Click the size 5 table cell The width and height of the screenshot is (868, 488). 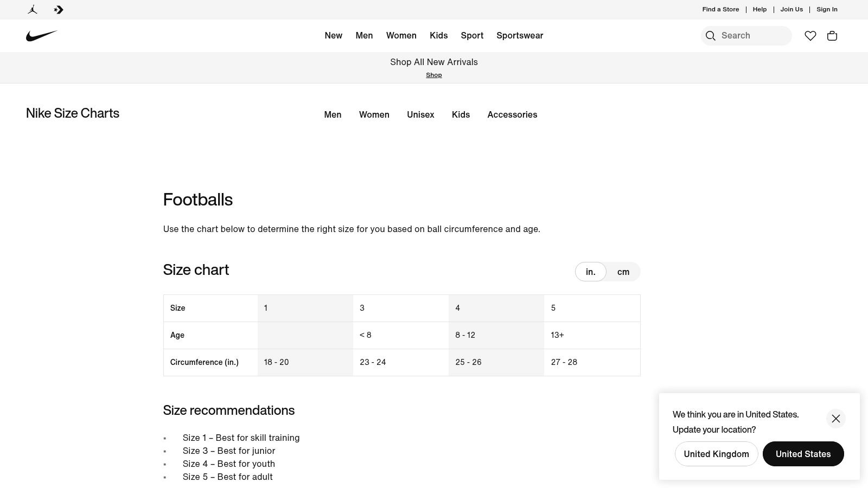(592, 308)
